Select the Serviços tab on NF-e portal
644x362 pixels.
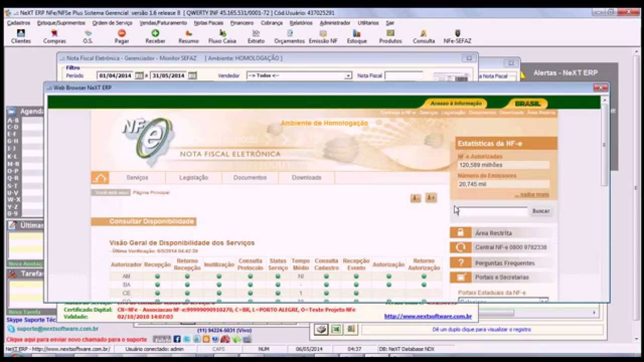pyautogui.click(x=137, y=177)
